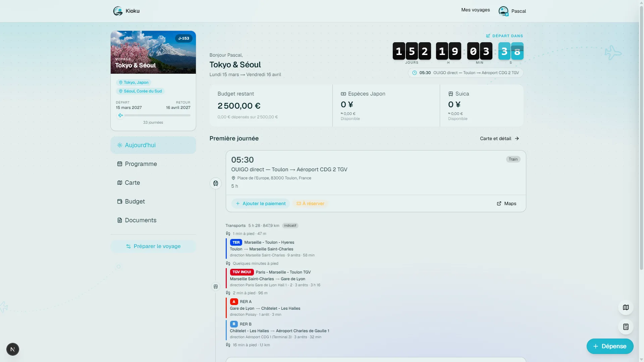
Task: Open the Tokyo & Séoul trip thumbnail
Action: point(153,52)
